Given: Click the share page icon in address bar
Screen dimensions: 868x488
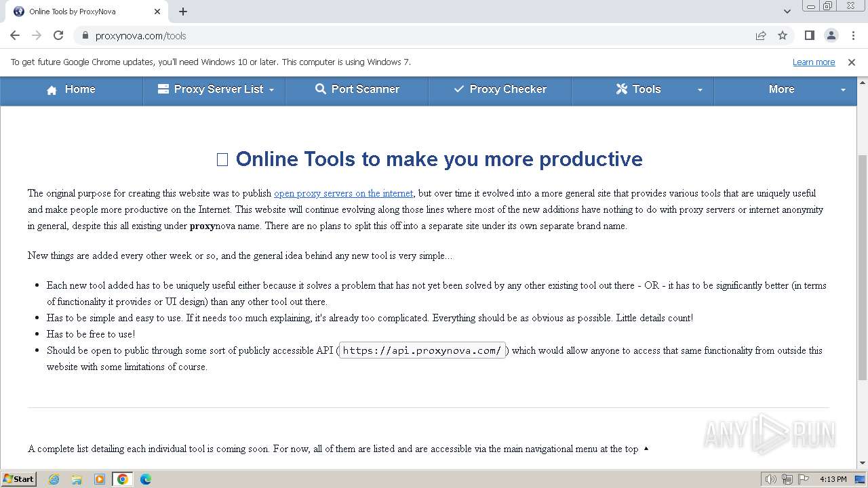Looking at the screenshot, I should (761, 35).
